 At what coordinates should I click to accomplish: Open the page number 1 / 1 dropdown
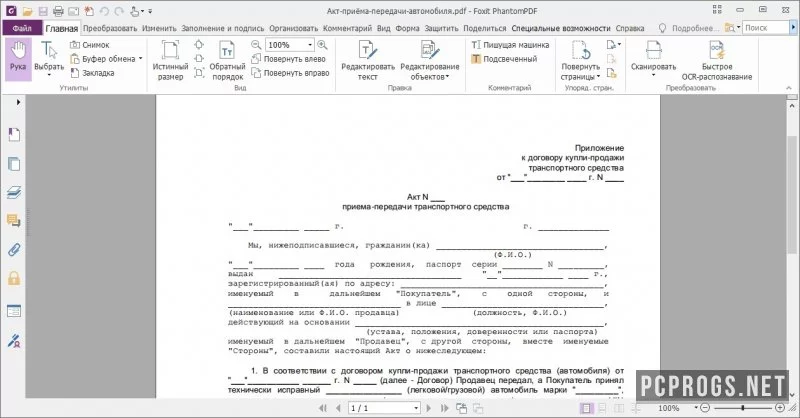416,408
